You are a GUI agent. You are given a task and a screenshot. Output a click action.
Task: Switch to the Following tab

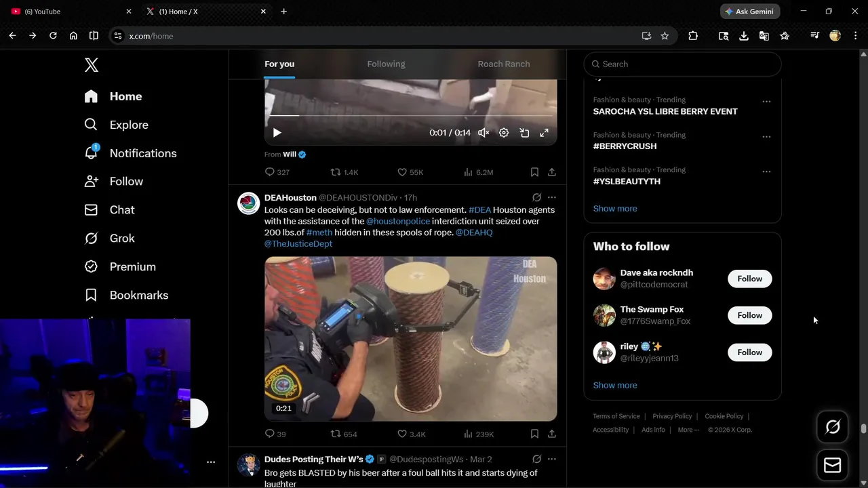[386, 64]
